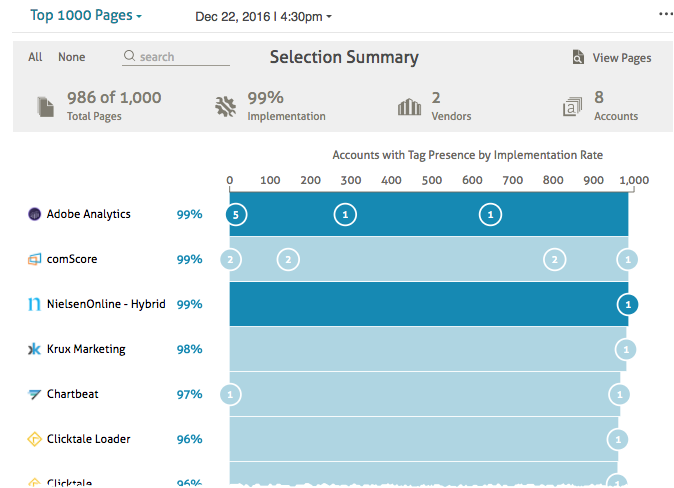
Task: Click the Krux Marketing account bubble
Action: [626, 350]
